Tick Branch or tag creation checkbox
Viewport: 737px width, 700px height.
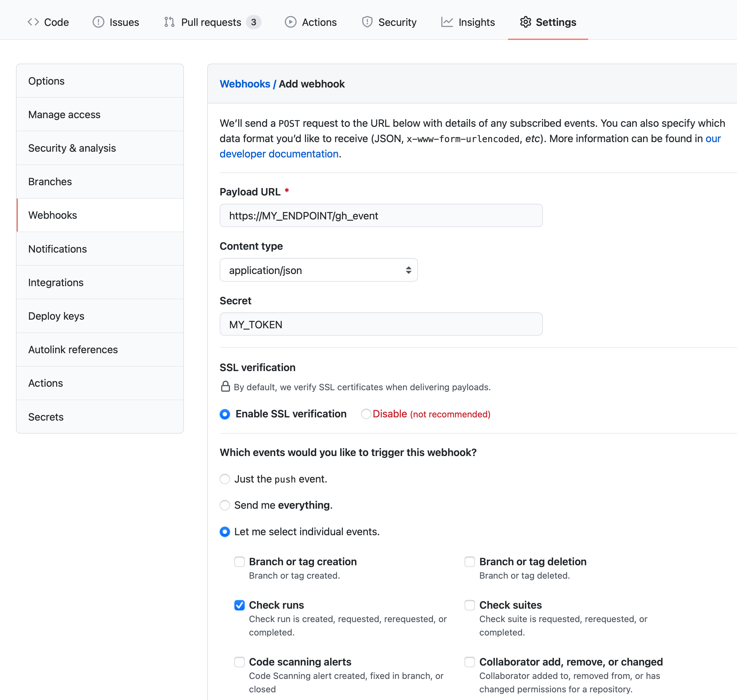coord(239,562)
